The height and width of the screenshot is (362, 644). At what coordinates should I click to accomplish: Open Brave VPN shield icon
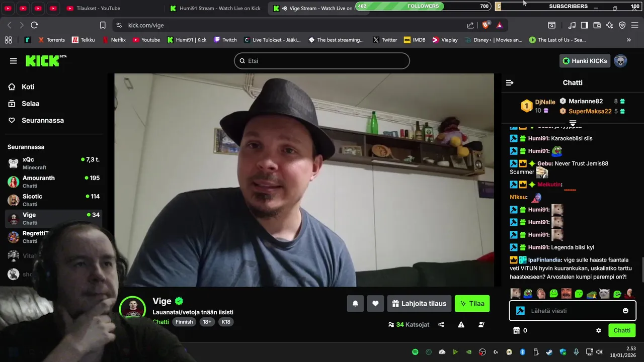click(622, 25)
